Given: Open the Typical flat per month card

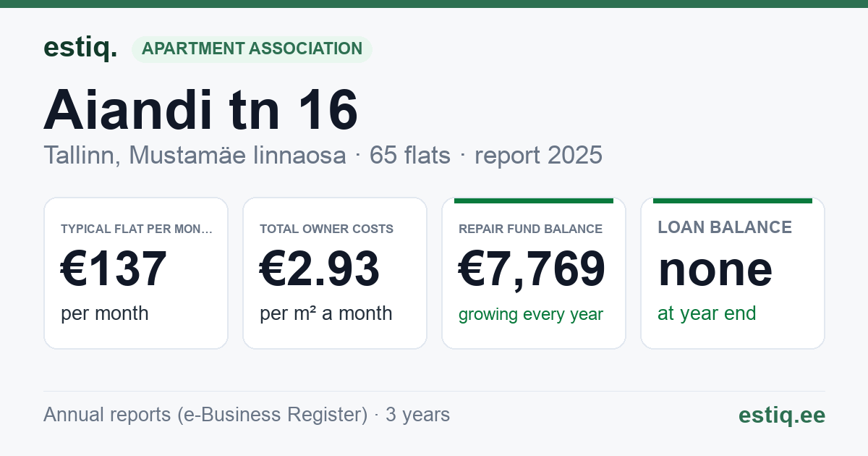Looking at the screenshot, I should click(x=136, y=273).
